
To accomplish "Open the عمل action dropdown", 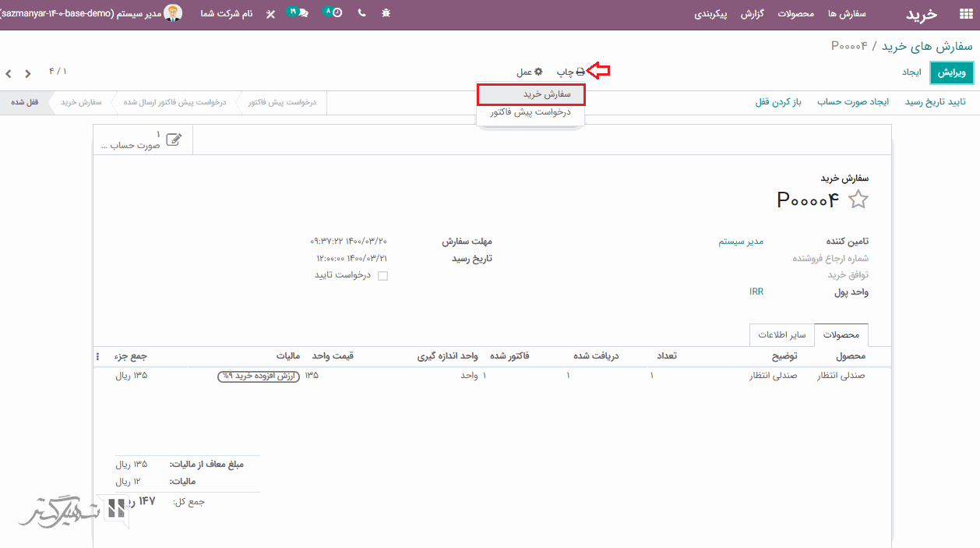I will click(x=529, y=72).
